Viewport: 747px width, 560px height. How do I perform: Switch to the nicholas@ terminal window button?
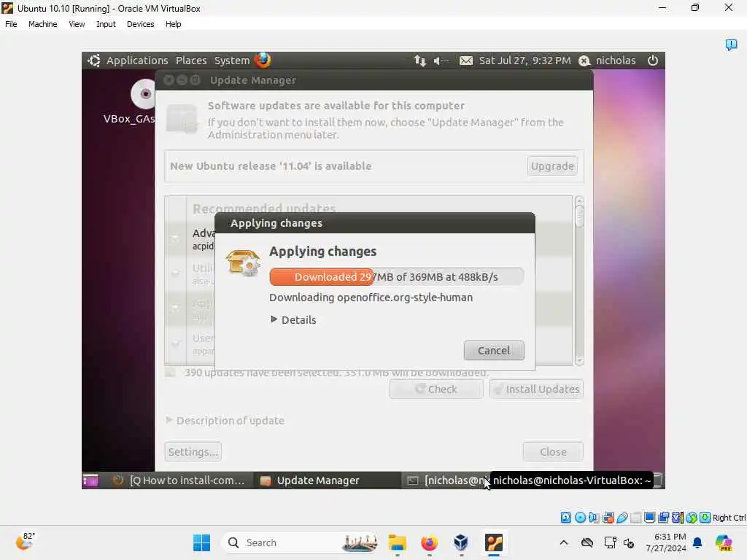(x=446, y=481)
